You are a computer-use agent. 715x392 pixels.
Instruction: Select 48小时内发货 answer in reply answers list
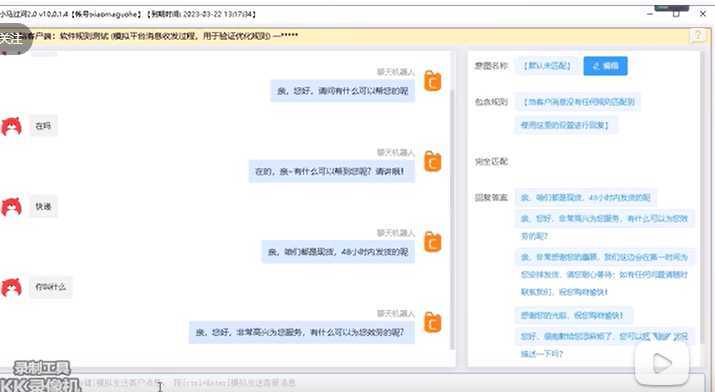(585, 198)
